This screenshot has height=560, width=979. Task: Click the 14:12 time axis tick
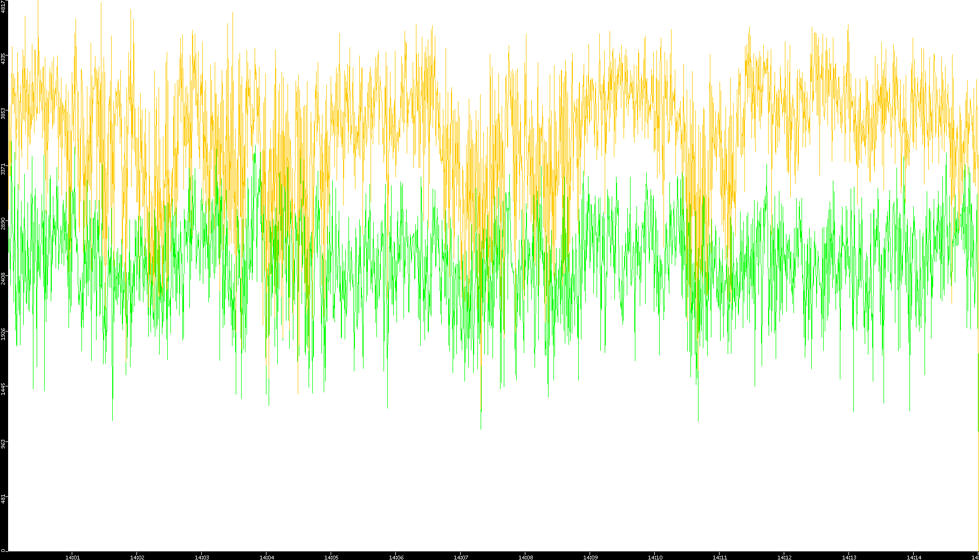[784, 557]
